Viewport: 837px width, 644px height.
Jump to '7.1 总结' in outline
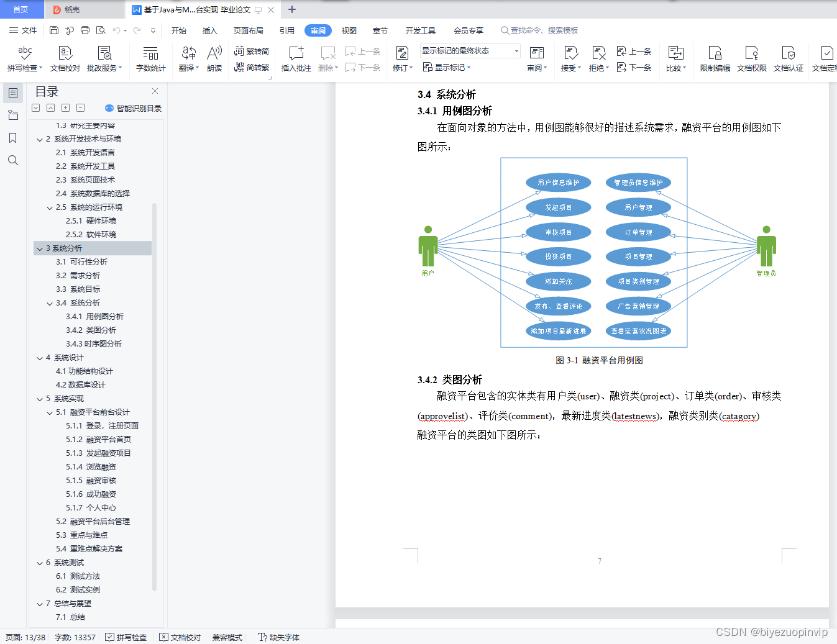coord(70,617)
